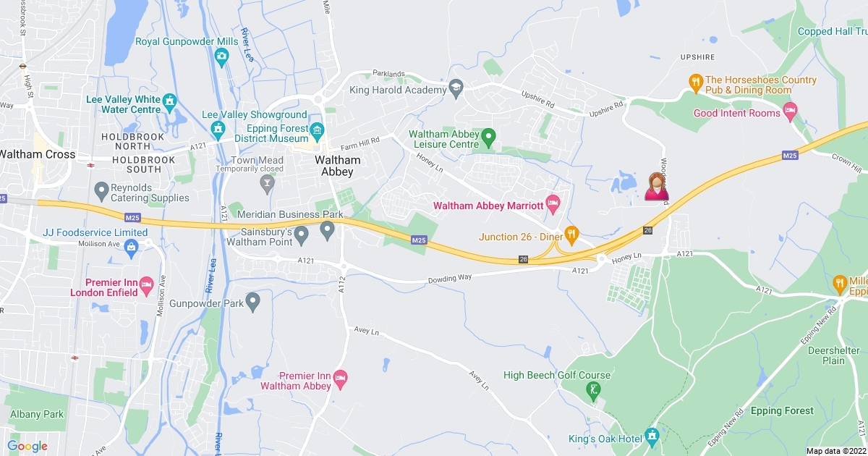Select the Premier Inn London Enfield hotel icon
The image size is (868, 456).
click(146, 283)
